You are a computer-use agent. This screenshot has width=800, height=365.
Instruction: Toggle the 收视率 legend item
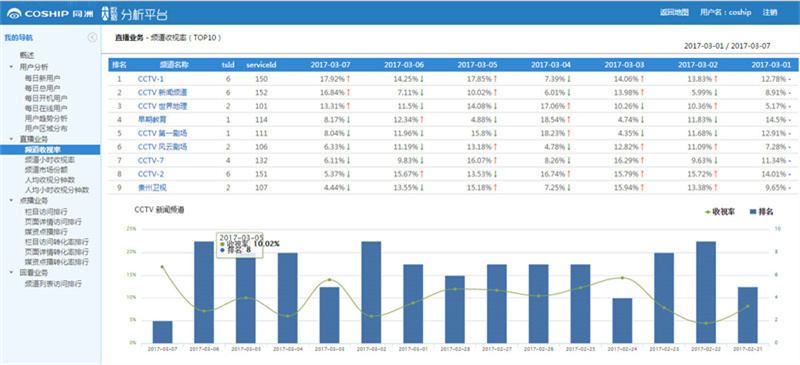tap(719, 211)
